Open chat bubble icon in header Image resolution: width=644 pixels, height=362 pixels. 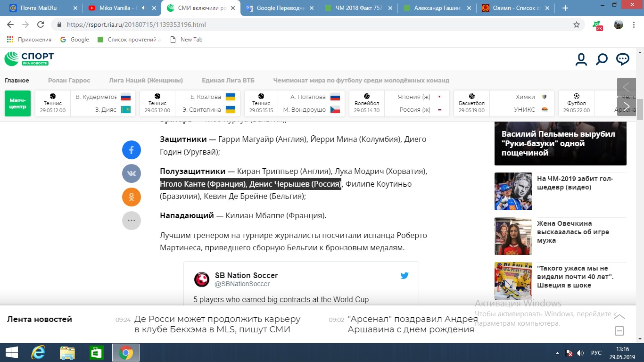point(623,59)
